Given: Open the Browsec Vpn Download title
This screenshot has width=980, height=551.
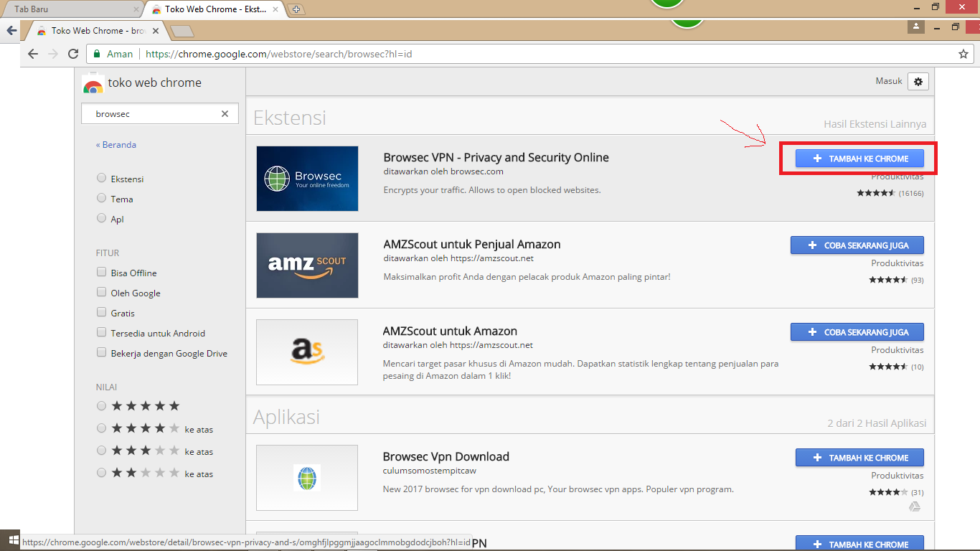Looking at the screenshot, I should click(446, 456).
